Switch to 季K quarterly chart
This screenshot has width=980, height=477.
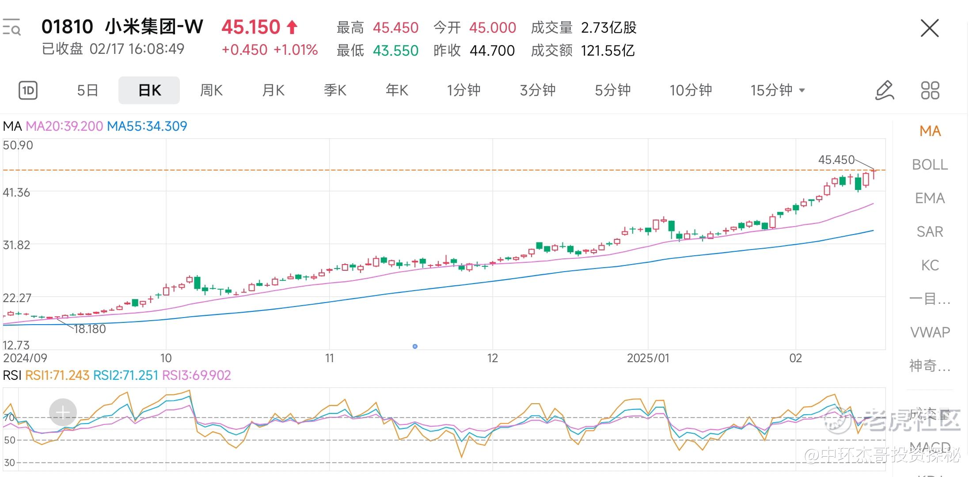pos(335,91)
